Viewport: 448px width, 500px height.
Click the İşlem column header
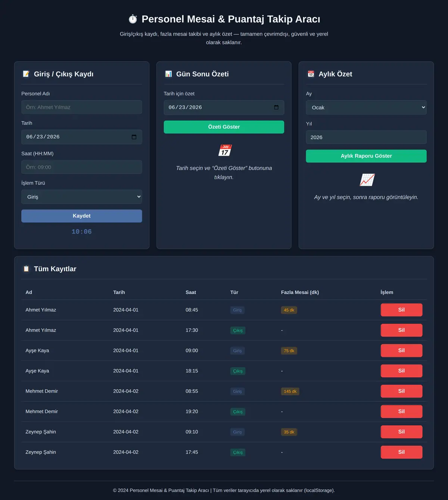(387, 292)
